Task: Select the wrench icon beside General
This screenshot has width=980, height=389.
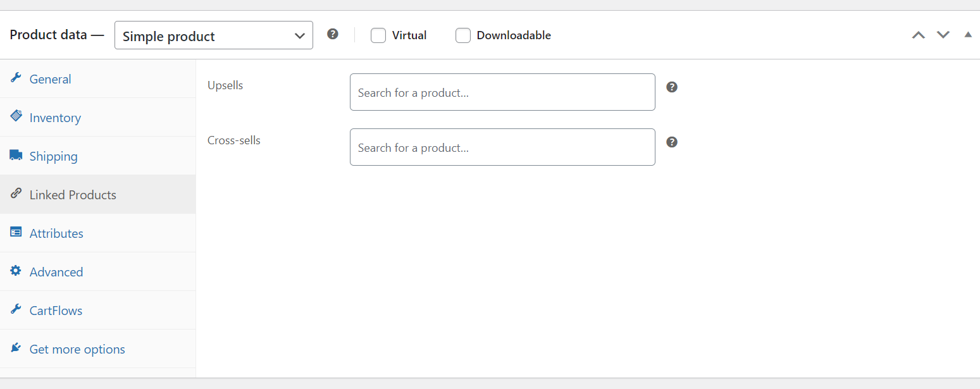Action: pos(16,77)
